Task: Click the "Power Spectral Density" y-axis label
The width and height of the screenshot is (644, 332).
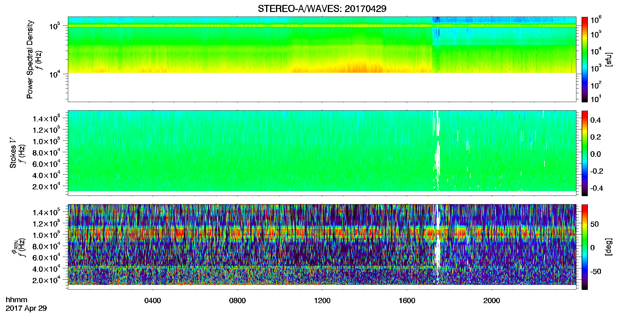Action: (x=30, y=59)
